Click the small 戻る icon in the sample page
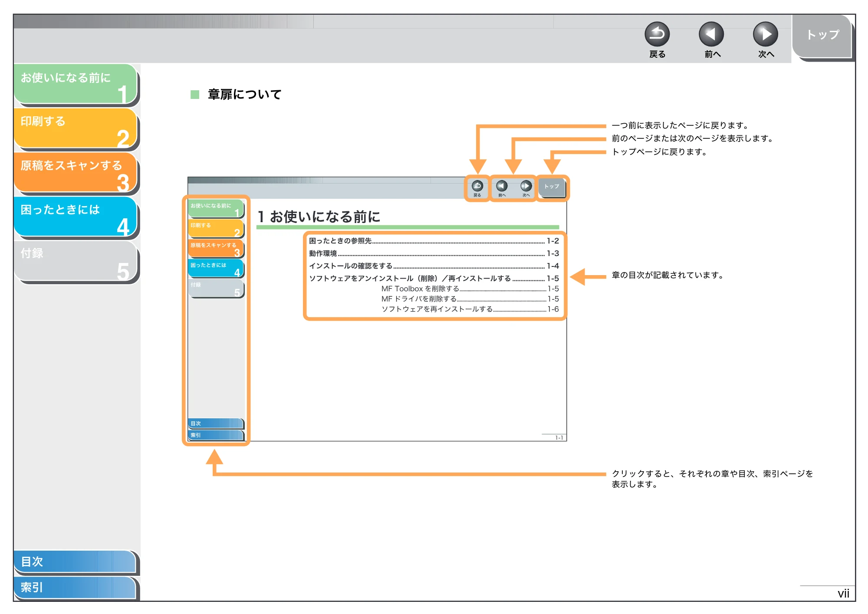Screen dimensions: 868x614 477,186
